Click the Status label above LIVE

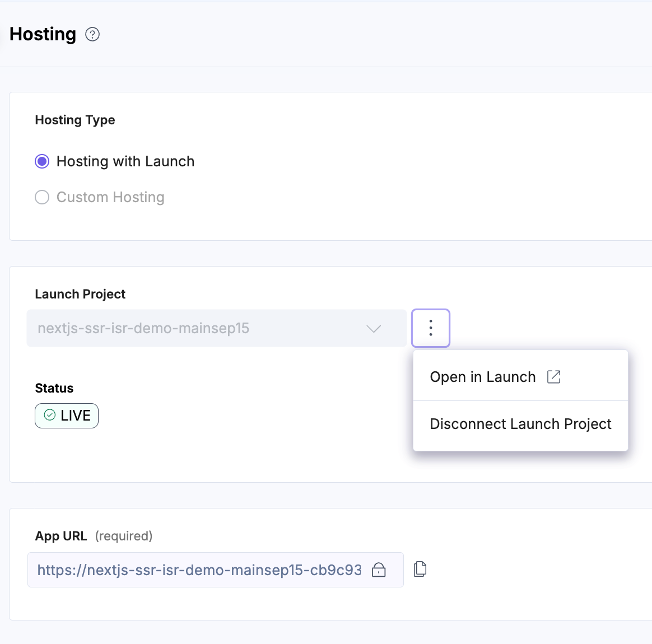[x=54, y=388]
